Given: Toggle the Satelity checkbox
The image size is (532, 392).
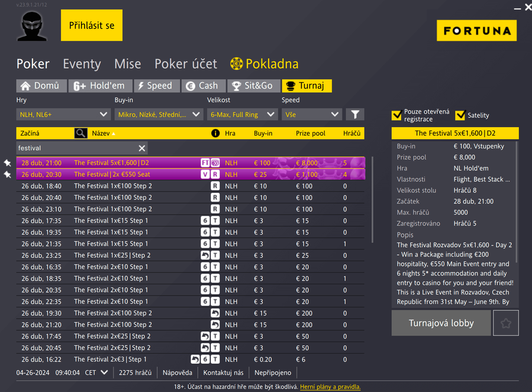Looking at the screenshot, I should (x=460, y=115).
